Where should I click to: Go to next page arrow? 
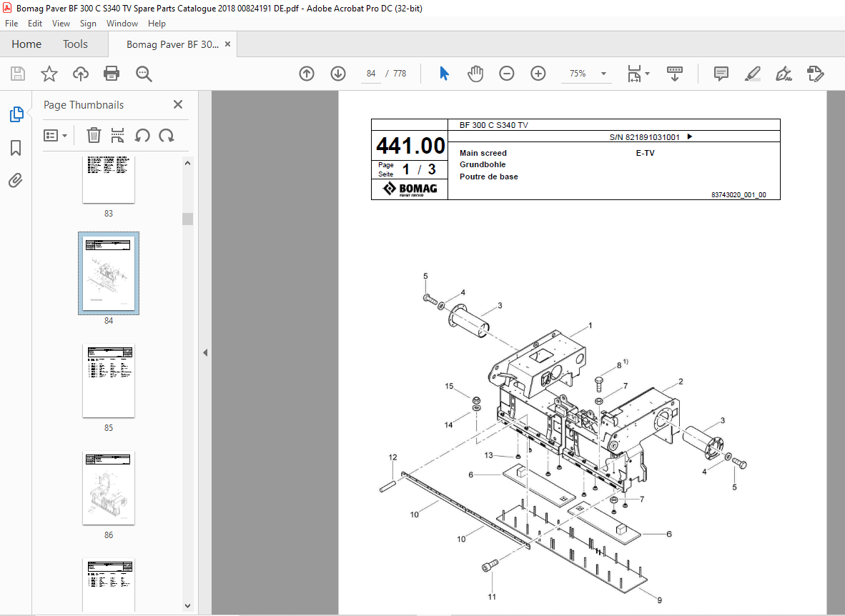[338, 74]
